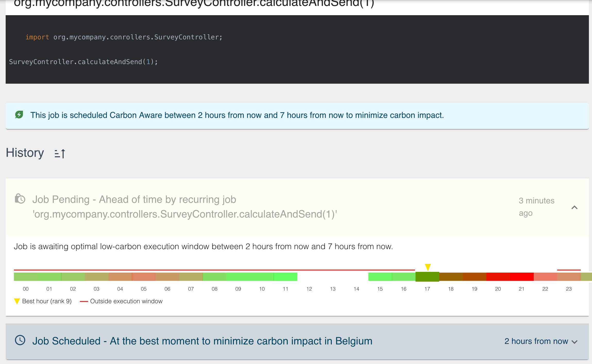Screen dimensions: 592x364
Task: Click the yellow best hour marker above 17
Action: (428, 267)
